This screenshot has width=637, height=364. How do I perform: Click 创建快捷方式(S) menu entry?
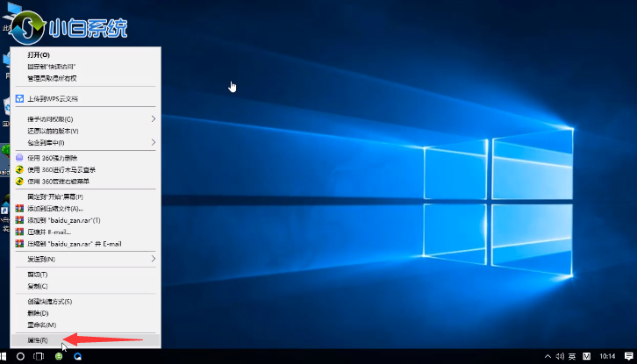(49, 301)
